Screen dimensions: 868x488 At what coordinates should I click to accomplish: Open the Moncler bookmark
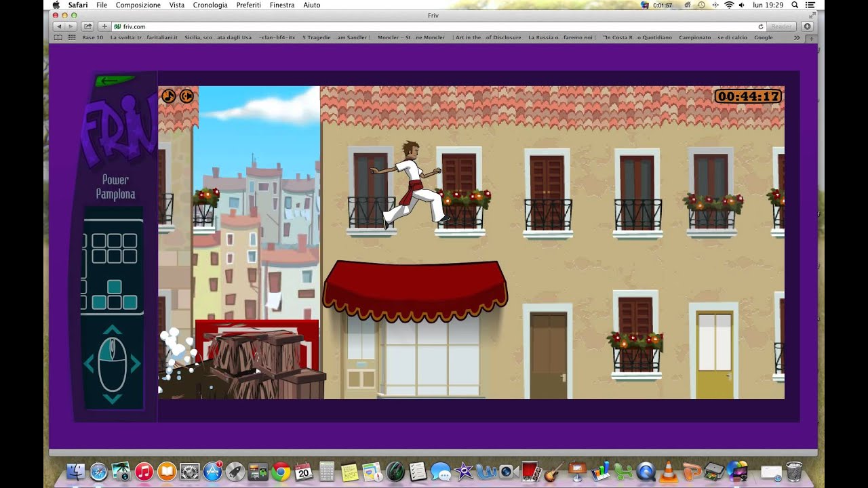pos(411,38)
